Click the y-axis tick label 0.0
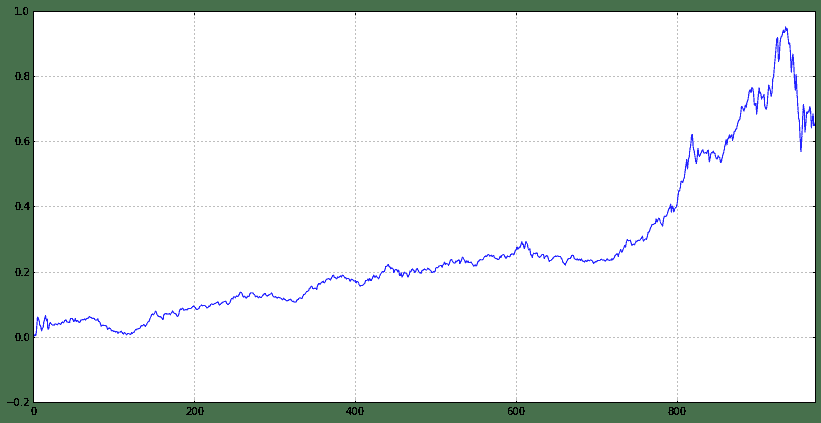The width and height of the screenshot is (821, 423). (20, 337)
